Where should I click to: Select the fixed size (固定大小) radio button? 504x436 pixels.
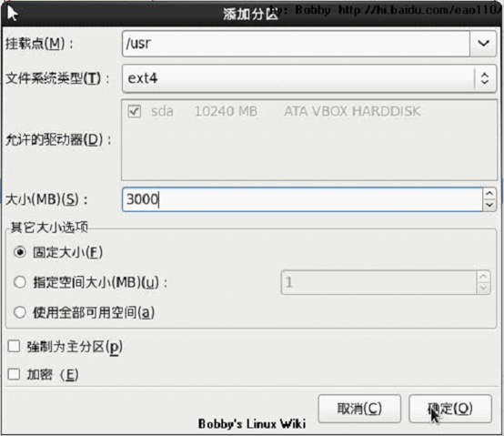[x=20, y=252]
